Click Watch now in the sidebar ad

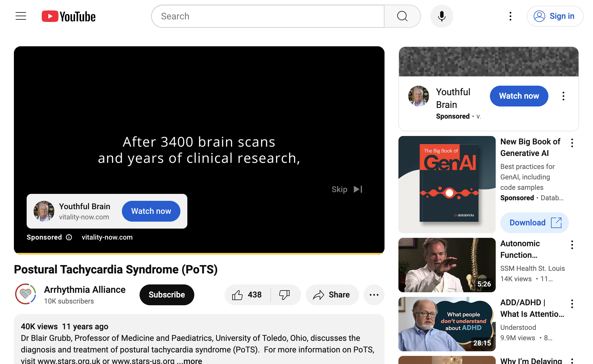pos(519,96)
